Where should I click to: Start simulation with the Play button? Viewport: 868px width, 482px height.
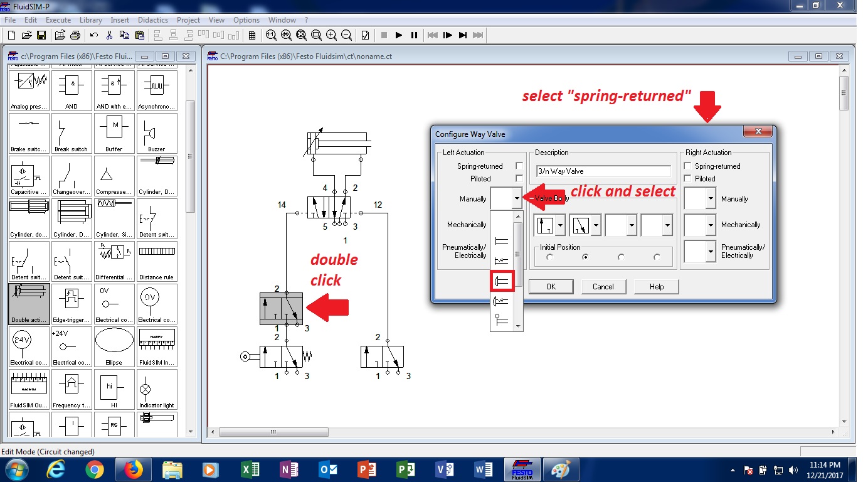click(x=399, y=35)
